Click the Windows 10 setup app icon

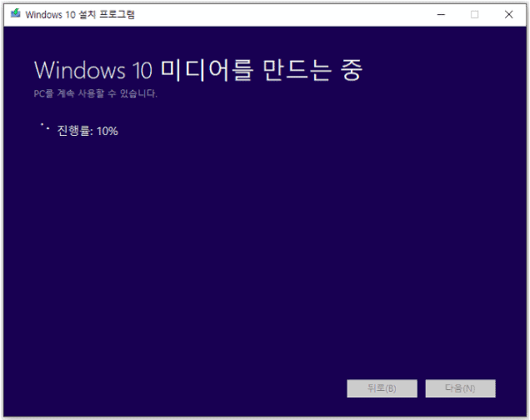pos(16,14)
